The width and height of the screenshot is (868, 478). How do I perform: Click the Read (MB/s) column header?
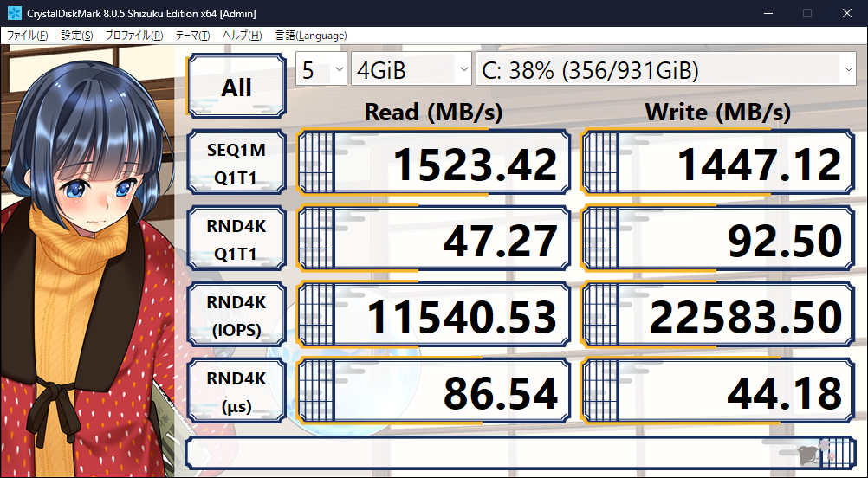[433, 113]
